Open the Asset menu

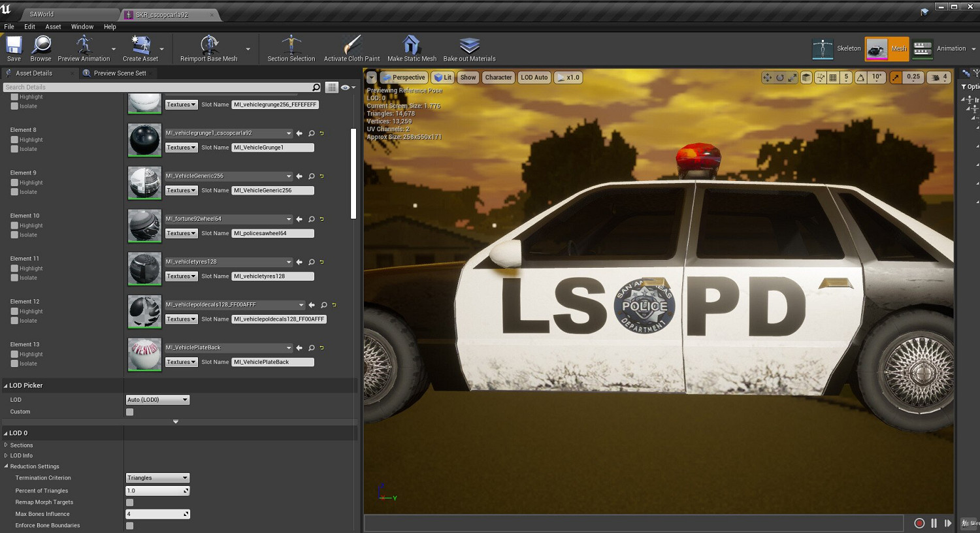[x=53, y=27]
